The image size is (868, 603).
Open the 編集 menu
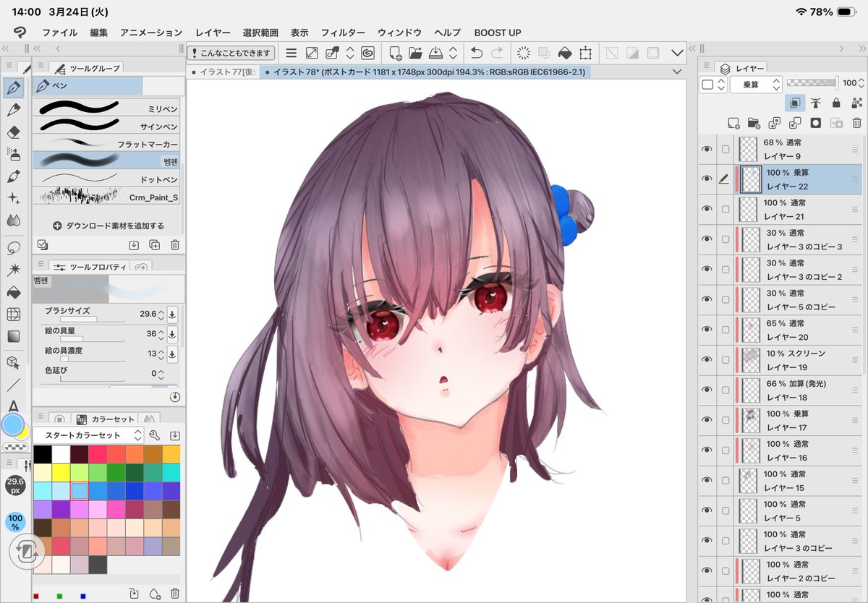point(99,33)
